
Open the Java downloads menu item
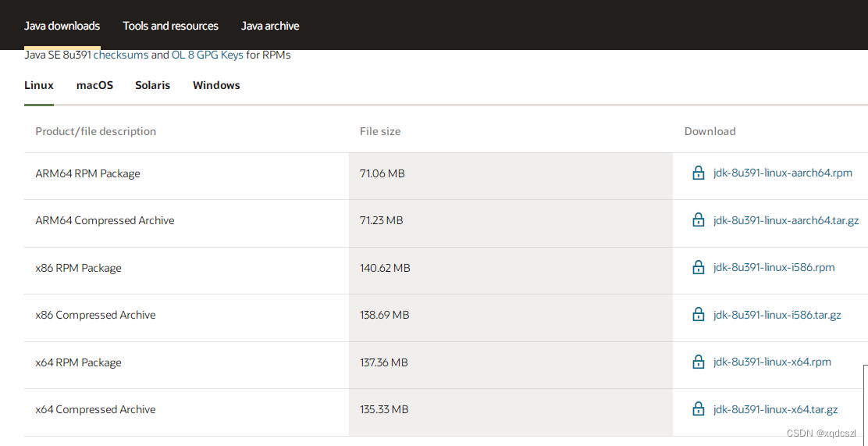[62, 26]
